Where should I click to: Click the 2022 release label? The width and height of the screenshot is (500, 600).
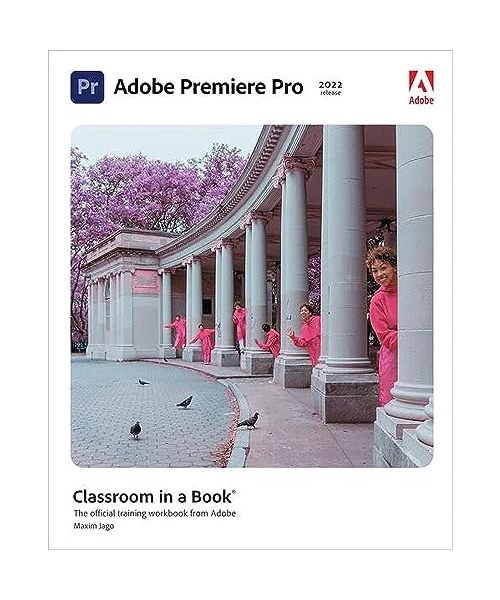(331, 88)
